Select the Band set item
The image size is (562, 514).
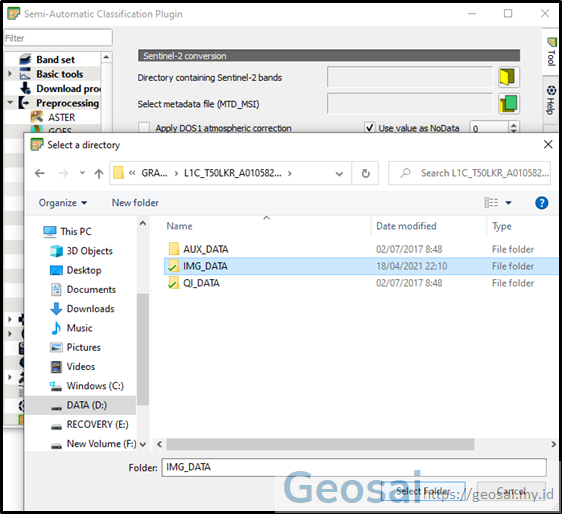pyautogui.click(x=55, y=60)
